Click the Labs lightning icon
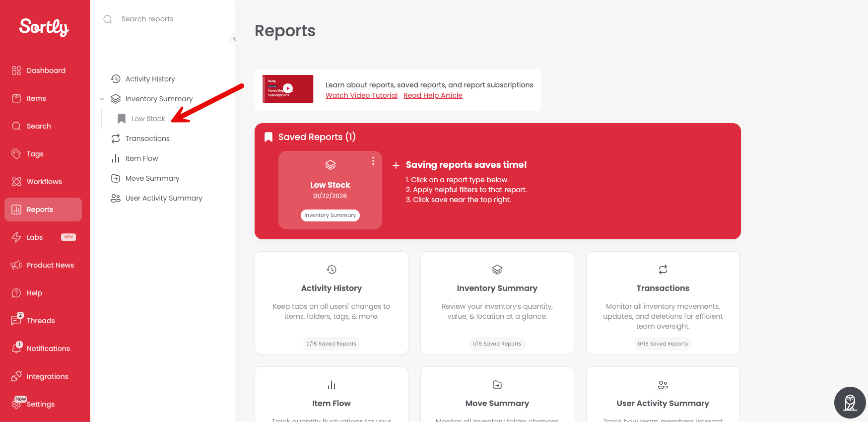Viewport: 868px width, 422px height. (x=16, y=237)
